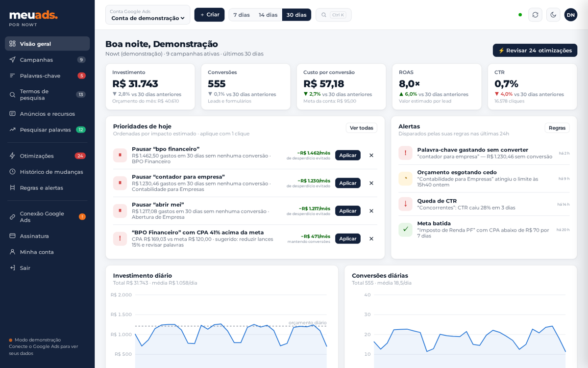
Task: Click the ROAS 8,0× card
Action: coord(437,87)
